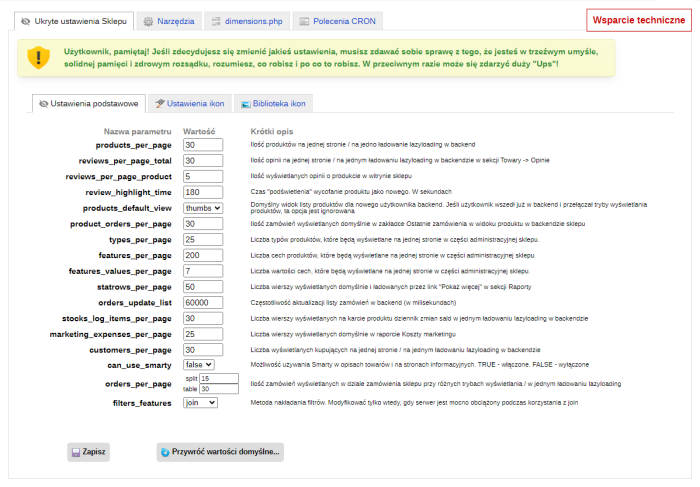This screenshot has width=700, height=487.
Task: Click the features_per_page value box
Action: [x=203, y=255]
